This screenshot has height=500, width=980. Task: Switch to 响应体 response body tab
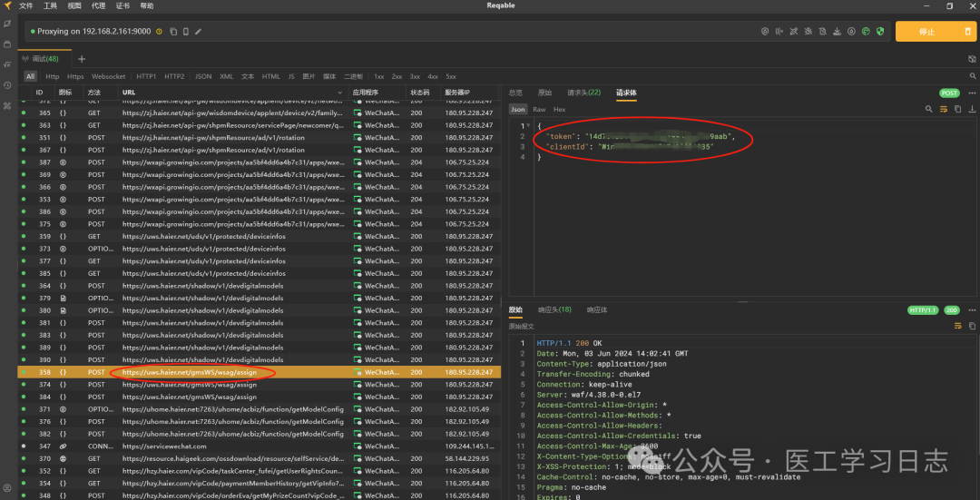coord(597,309)
